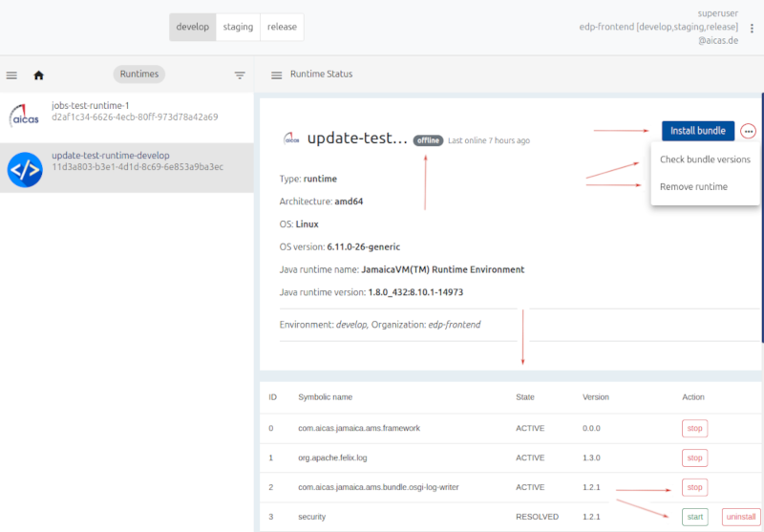Stop the org.apache.felix.log bundle
Screen dimensions: 764x532
point(694,458)
